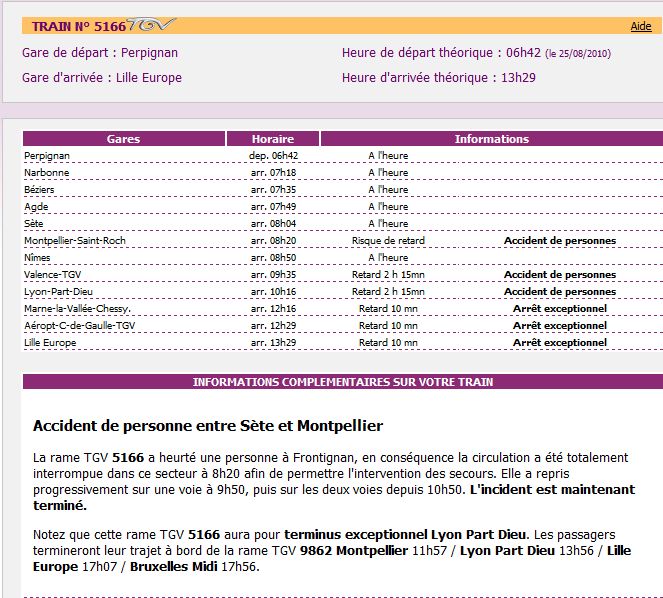Click the 'TRAIN N° 5166' title

[x=79, y=26]
